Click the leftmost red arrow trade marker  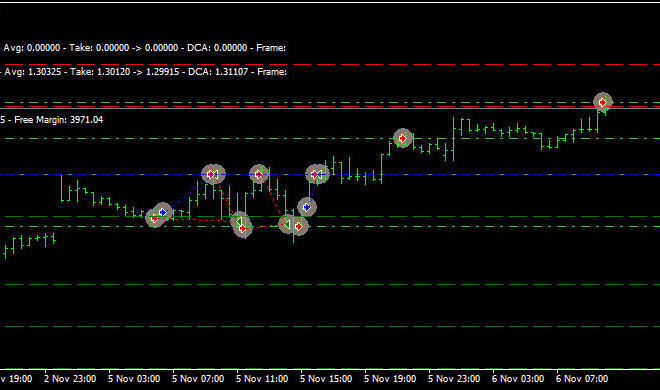[154, 219]
